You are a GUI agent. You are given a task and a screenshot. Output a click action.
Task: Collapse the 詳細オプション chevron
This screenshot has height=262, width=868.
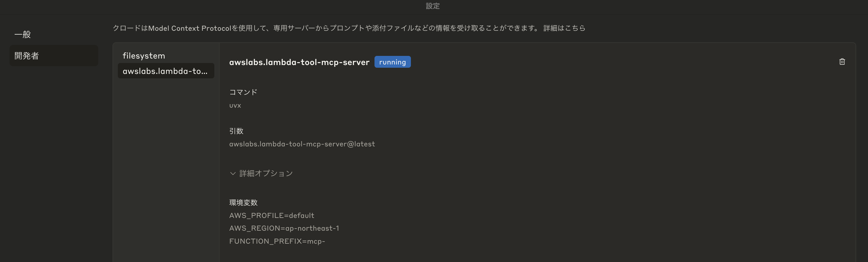(x=232, y=173)
